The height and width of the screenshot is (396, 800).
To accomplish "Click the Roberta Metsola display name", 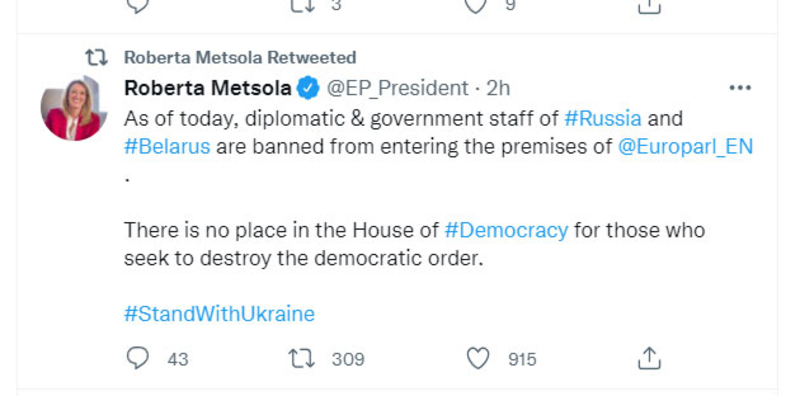I will (x=208, y=88).
